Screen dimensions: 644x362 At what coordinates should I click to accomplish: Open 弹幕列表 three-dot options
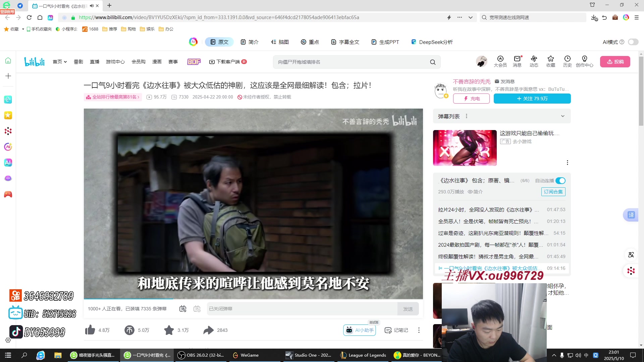(467, 116)
